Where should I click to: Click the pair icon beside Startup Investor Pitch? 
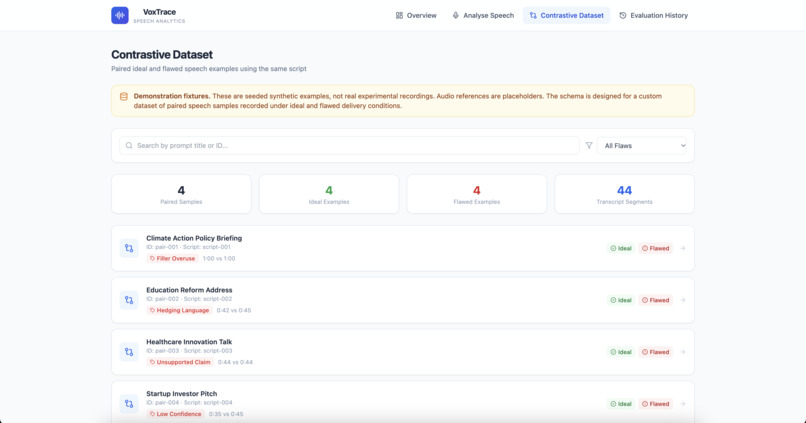tap(129, 404)
